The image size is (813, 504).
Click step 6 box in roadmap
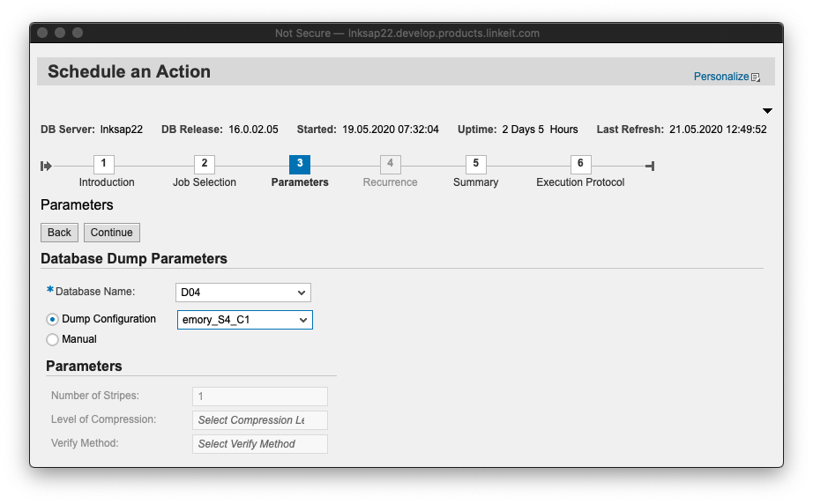point(580,164)
